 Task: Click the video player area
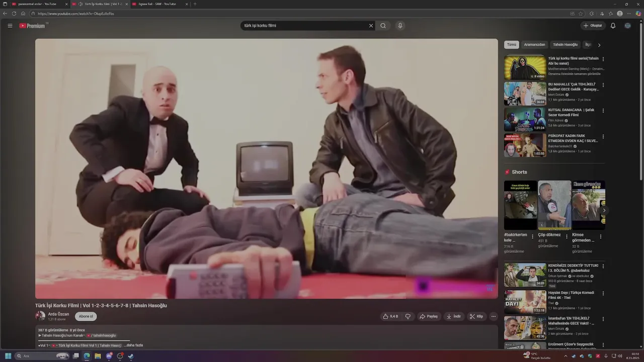pyautogui.click(x=266, y=168)
